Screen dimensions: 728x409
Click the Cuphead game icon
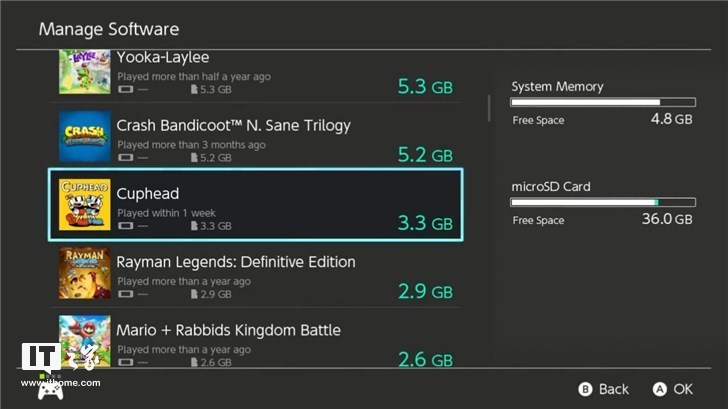84,205
